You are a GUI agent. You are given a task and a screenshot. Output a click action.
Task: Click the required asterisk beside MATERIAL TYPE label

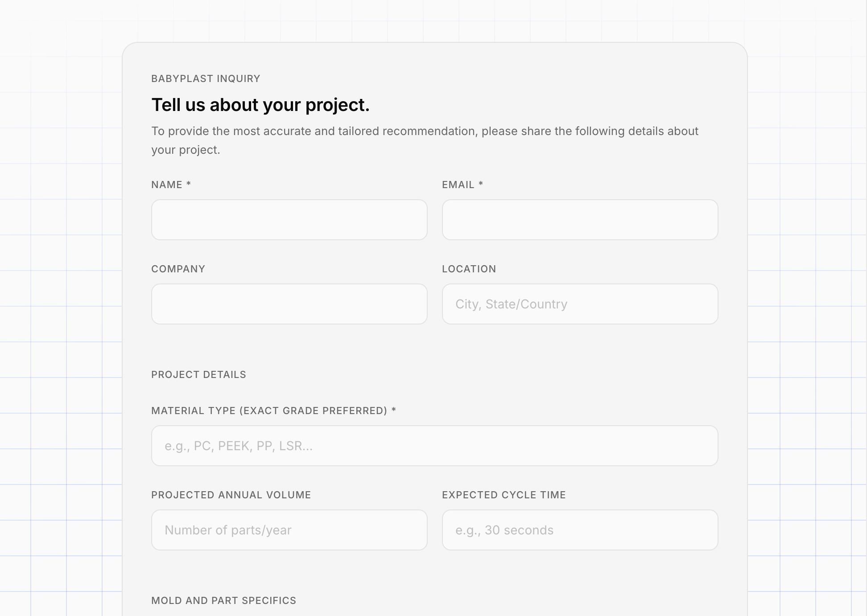click(x=394, y=410)
